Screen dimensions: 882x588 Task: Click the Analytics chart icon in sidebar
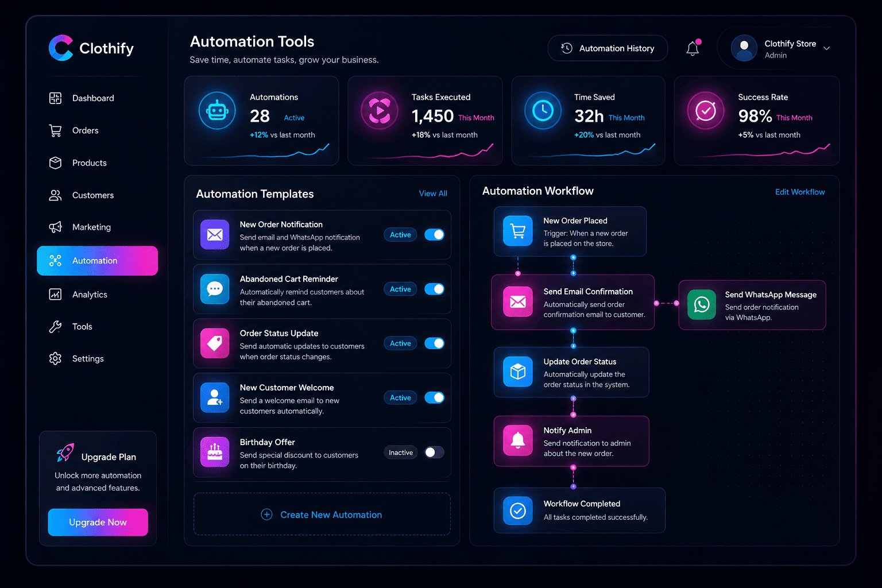coord(55,295)
